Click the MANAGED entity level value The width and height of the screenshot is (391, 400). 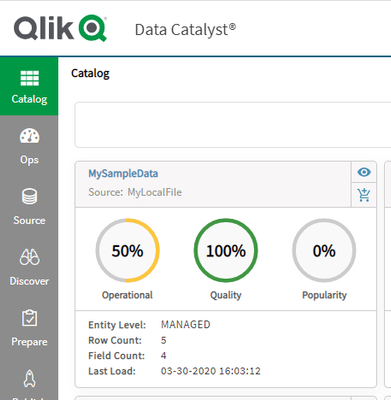186,325
